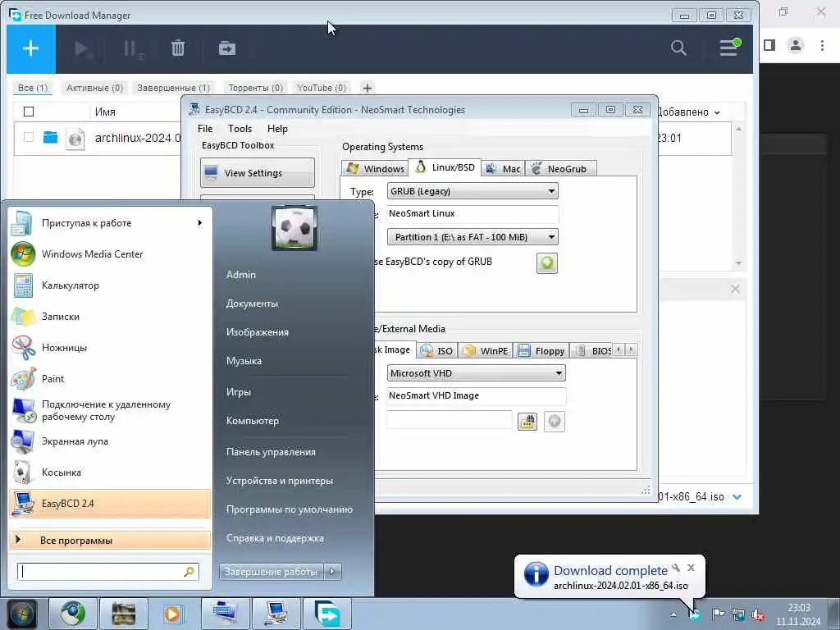Select the ISO media tab
Screen dimensions: 840x630
pyautogui.click(x=437, y=351)
